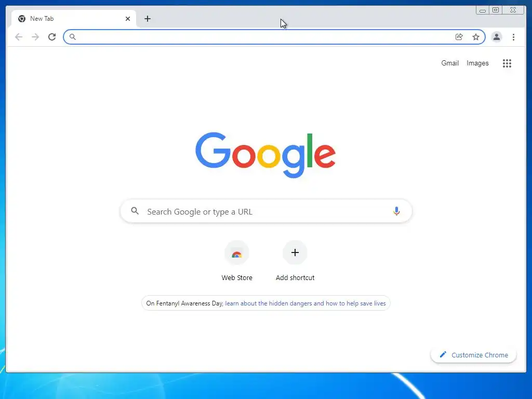Open the Images link
Screen dimensions: 532x399
(477, 63)
